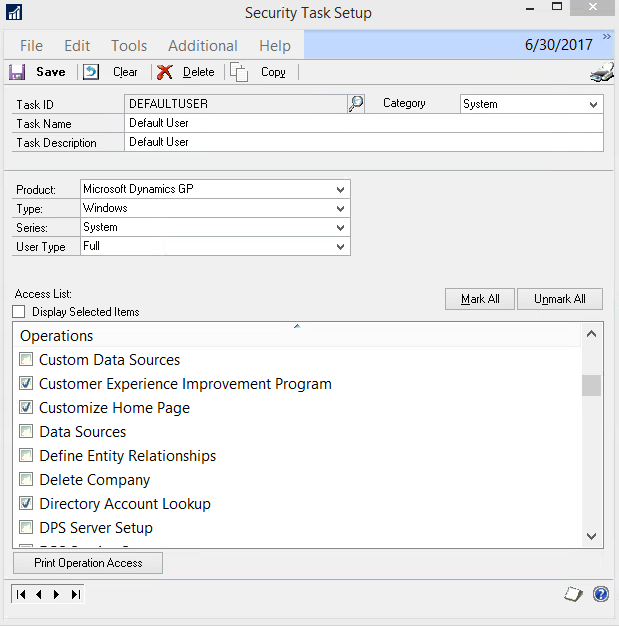619x626 pixels.
Task: Check Display Selected Items box
Action: tap(18, 311)
